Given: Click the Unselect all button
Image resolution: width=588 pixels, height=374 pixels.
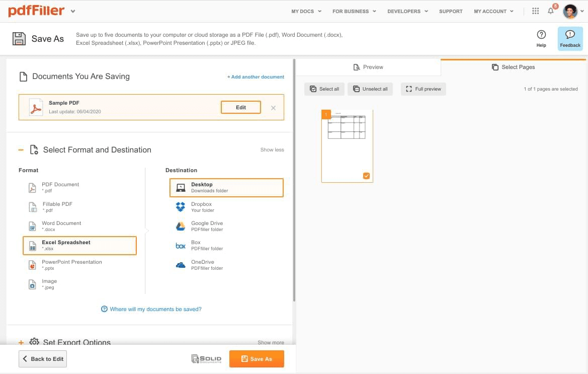Looking at the screenshot, I should point(370,89).
